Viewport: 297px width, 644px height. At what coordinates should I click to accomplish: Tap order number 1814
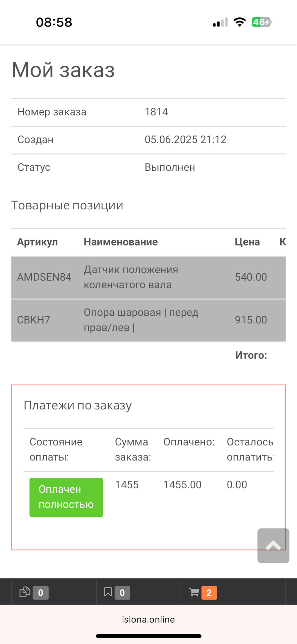click(x=156, y=112)
